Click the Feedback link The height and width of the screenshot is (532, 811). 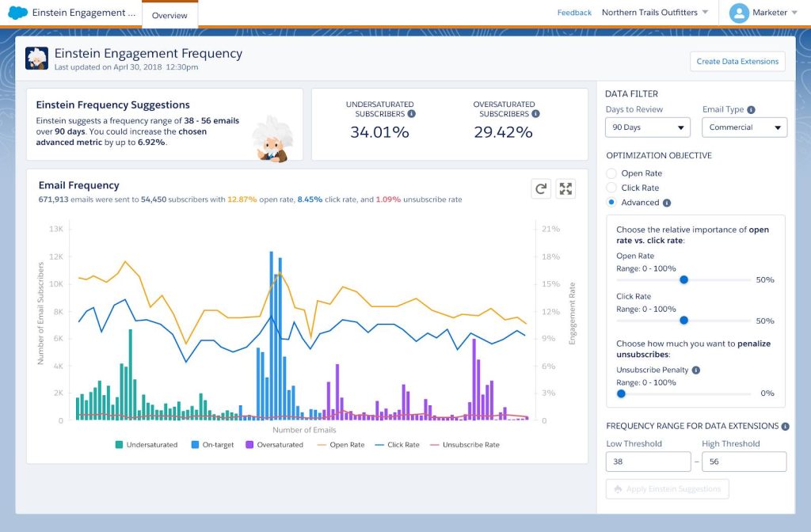point(574,12)
